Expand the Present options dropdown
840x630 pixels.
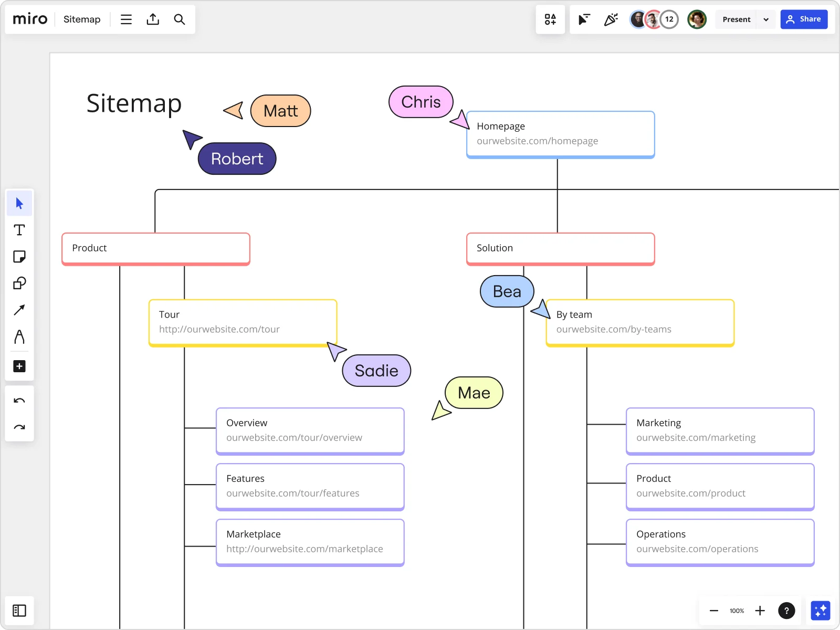tap(766, 19)
